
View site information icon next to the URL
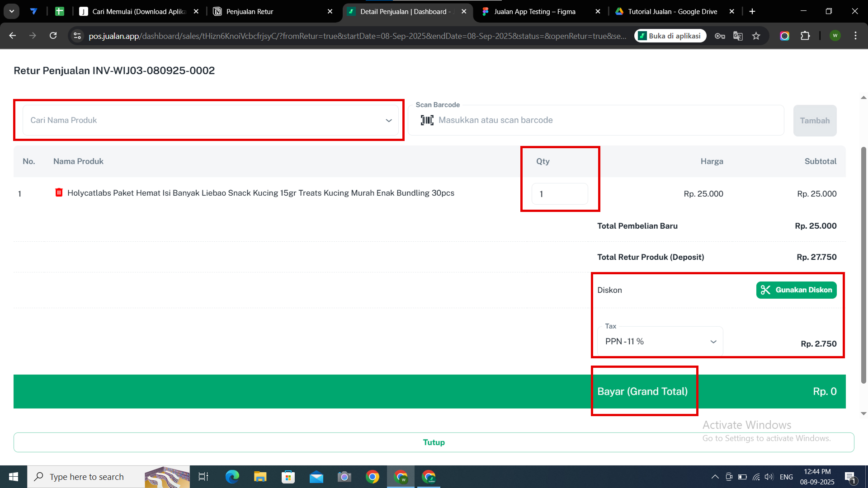click(x=77, y=36)
